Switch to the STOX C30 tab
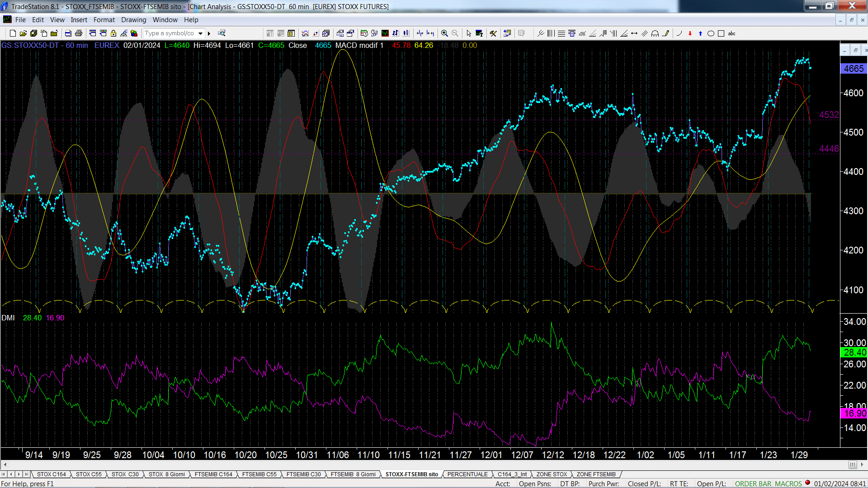The image size is (868, 488). [125, 474]
